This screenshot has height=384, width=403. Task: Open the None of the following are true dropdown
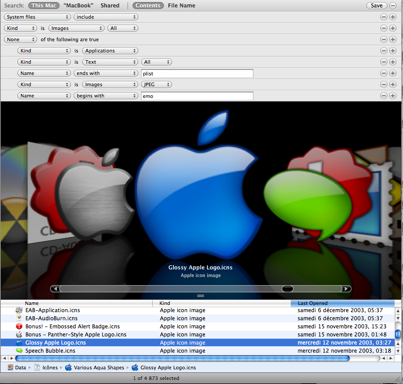(20, 39)
